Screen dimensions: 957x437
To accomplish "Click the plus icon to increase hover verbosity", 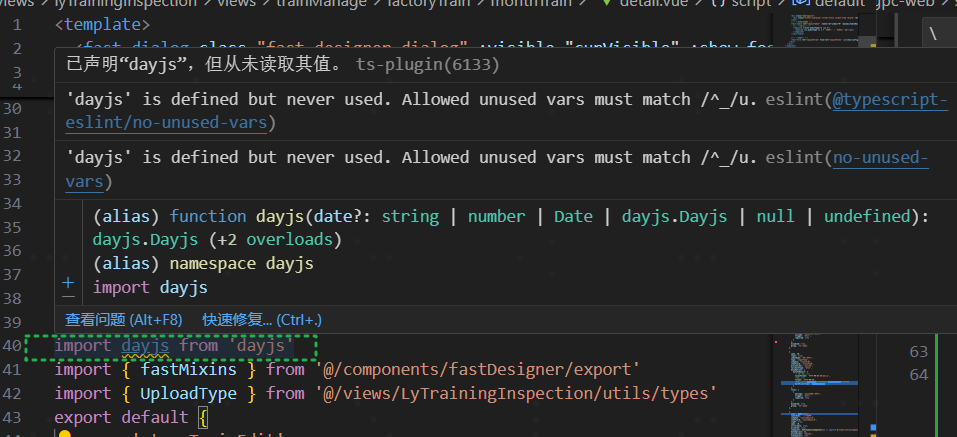I will click(x=68, y=281).
